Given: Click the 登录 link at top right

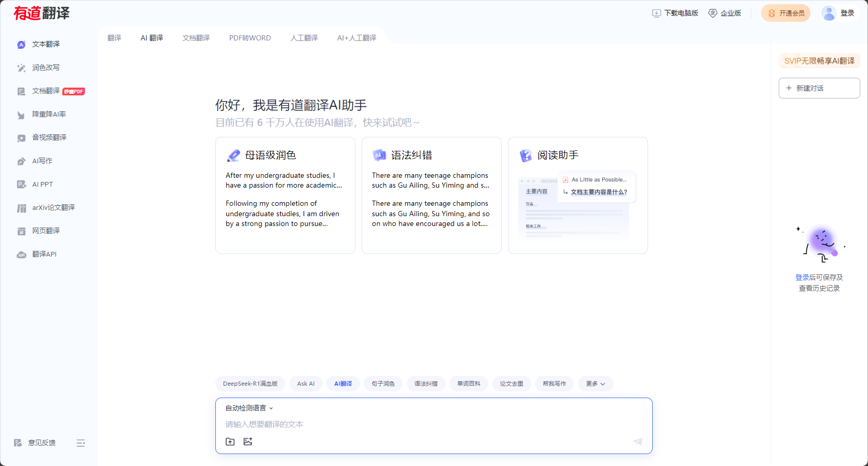Looking at the screenshot, I should 847,13.
